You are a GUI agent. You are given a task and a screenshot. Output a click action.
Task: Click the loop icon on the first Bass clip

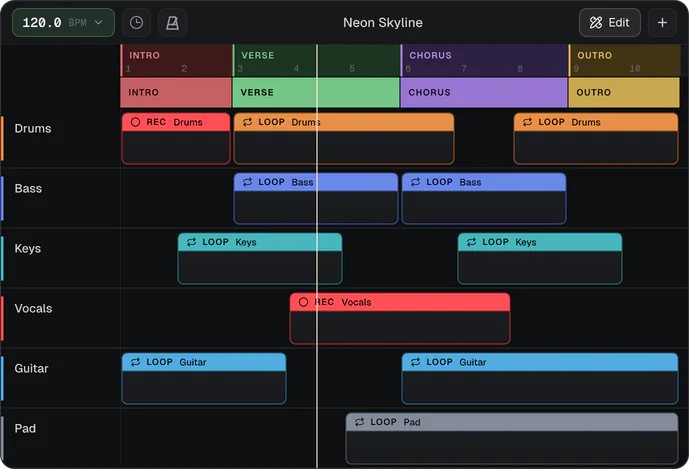pos(247,182)
